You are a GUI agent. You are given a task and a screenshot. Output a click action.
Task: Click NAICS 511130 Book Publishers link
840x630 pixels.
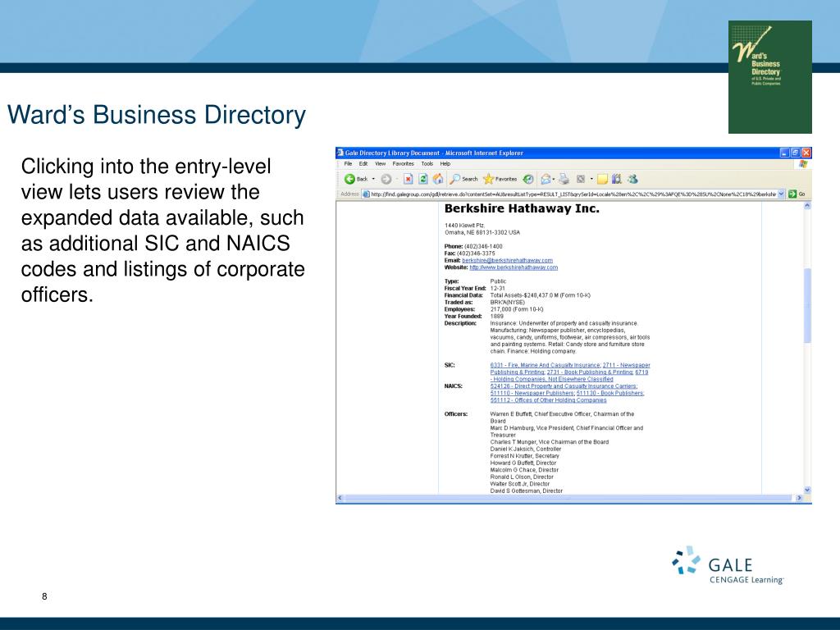610,393
